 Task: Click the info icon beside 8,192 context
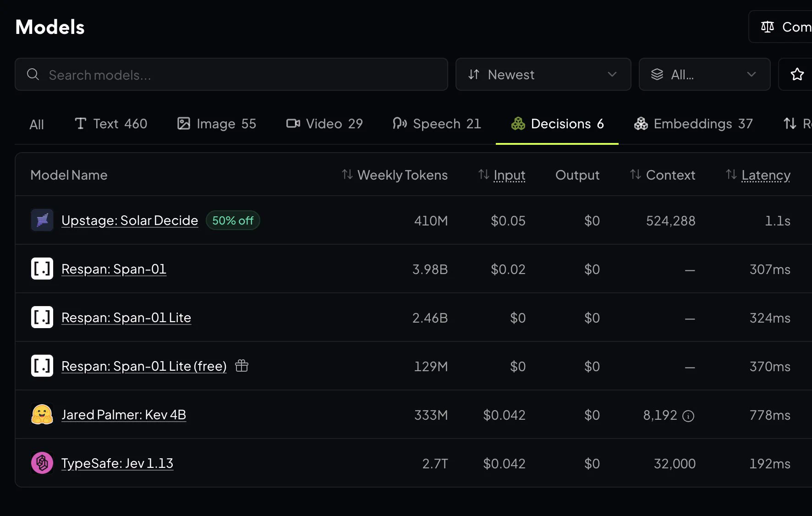coord(688,416)
